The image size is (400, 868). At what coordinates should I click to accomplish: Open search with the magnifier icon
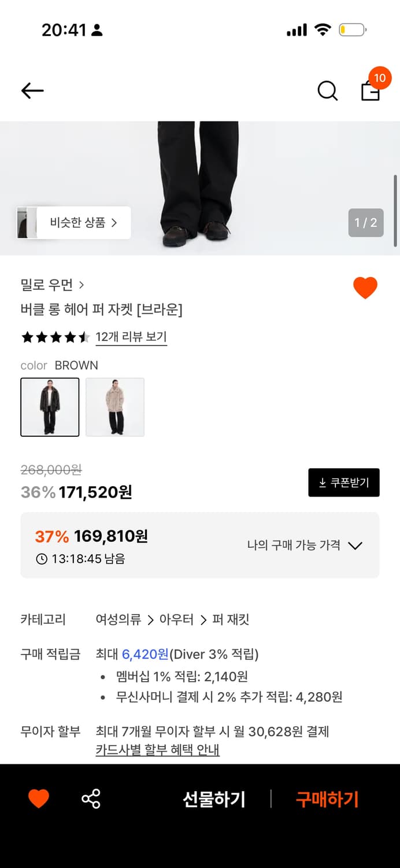tap(327, 91)
